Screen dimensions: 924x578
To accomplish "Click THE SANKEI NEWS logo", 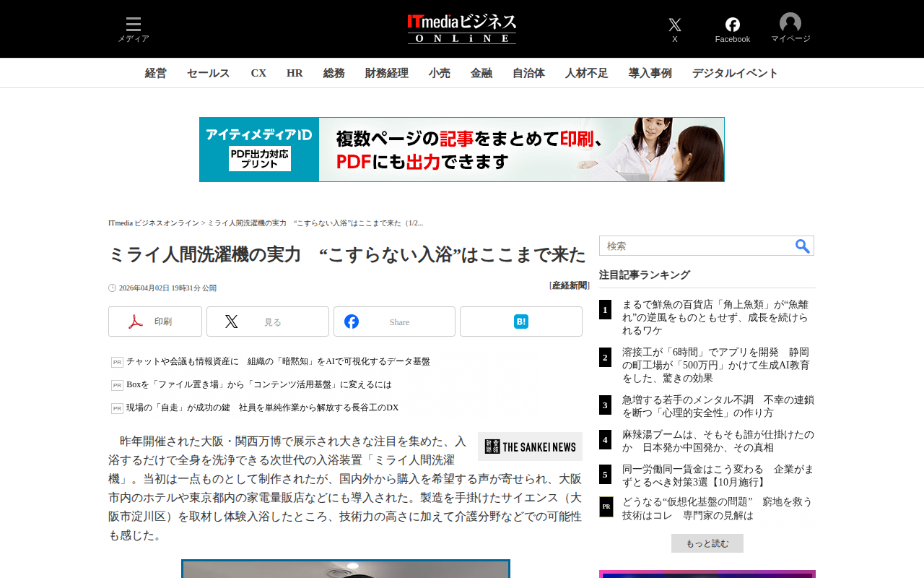I will (530, 447).
